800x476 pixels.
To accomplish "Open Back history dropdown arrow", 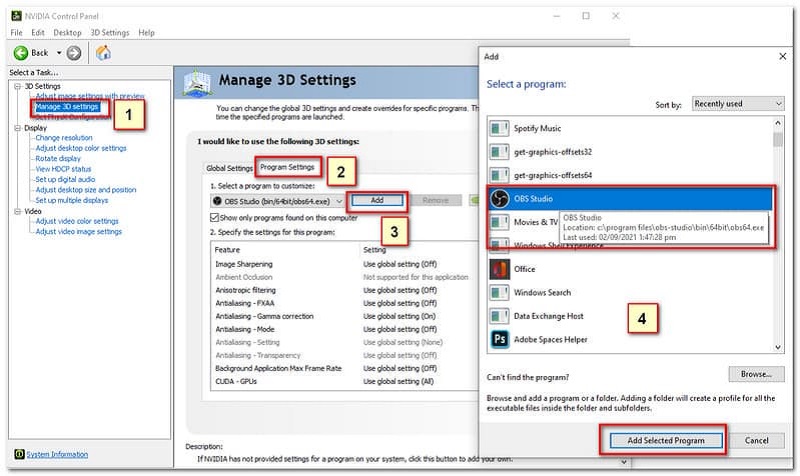I will (x=59, y=53).
